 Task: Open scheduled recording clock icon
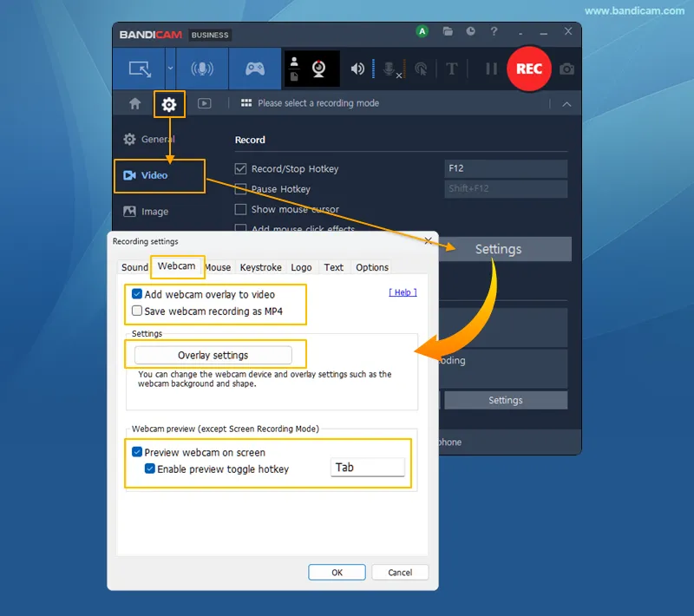[x=470, y=31]
